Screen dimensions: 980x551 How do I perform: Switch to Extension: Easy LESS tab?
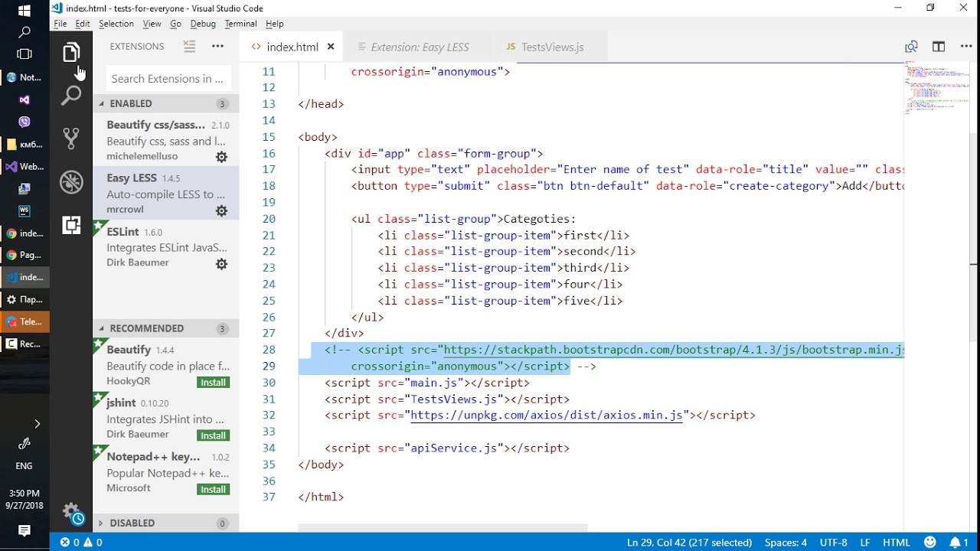coord(420,47)
